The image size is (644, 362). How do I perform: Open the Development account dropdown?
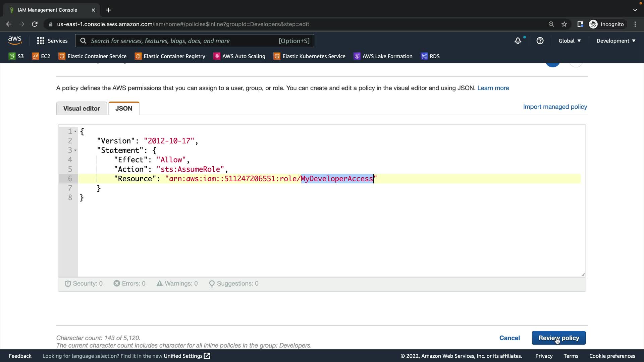point(616,41)
